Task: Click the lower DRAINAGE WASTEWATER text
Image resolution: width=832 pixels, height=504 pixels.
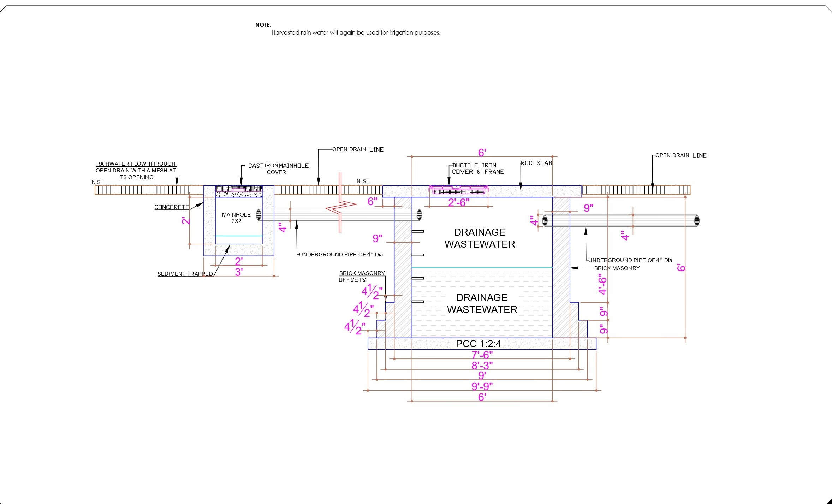Action: point(482,303)
